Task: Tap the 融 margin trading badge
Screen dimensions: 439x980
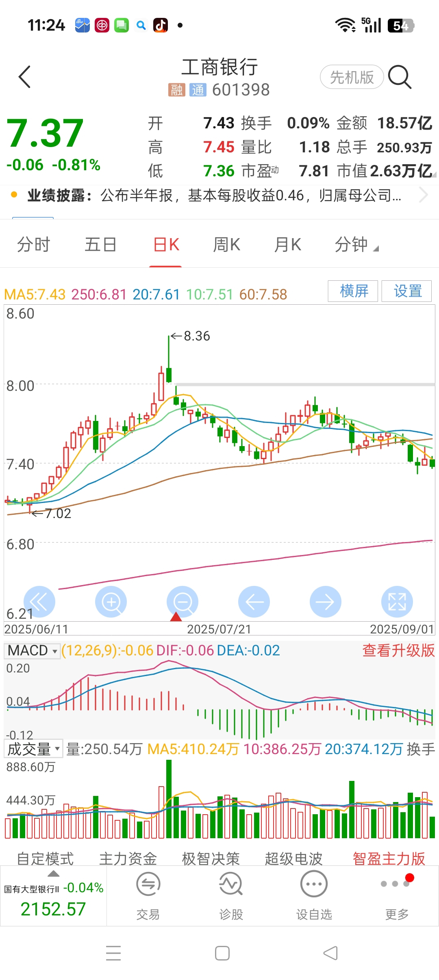Action: tap(176, 90)
